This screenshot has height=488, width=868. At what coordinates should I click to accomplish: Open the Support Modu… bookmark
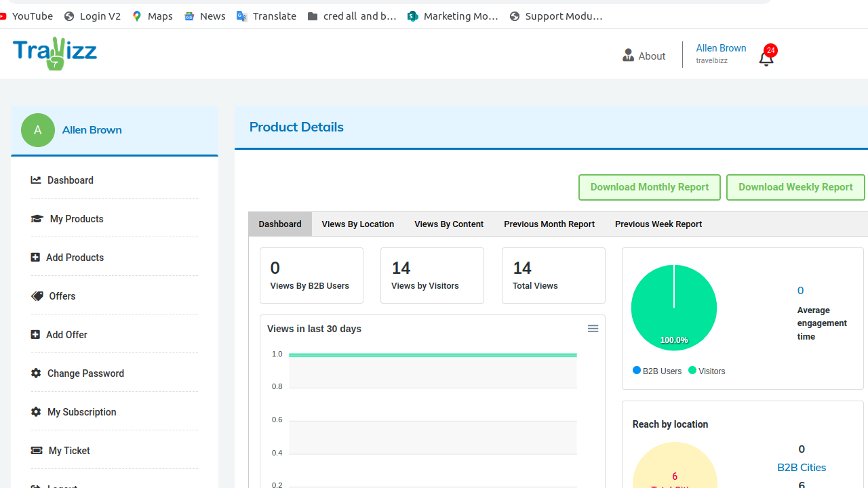click(556, 16)
